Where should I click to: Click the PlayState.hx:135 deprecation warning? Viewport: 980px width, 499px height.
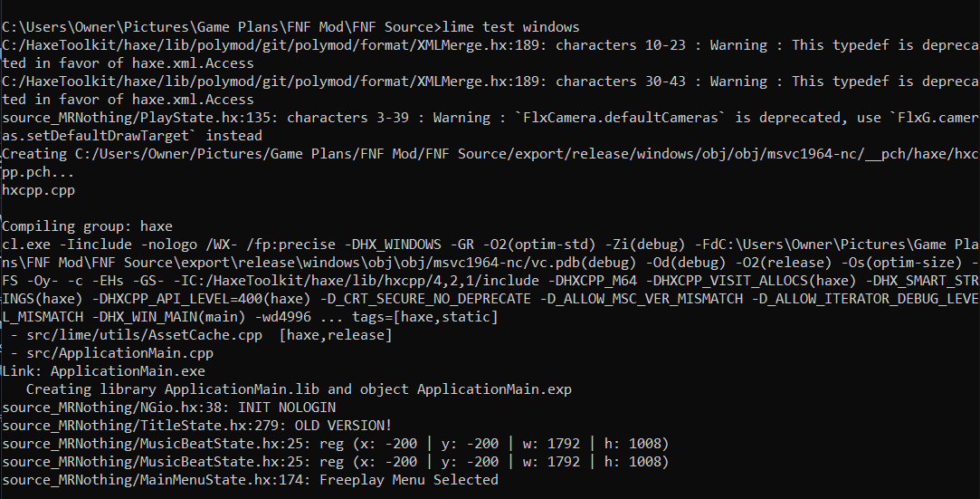[490, 118]
